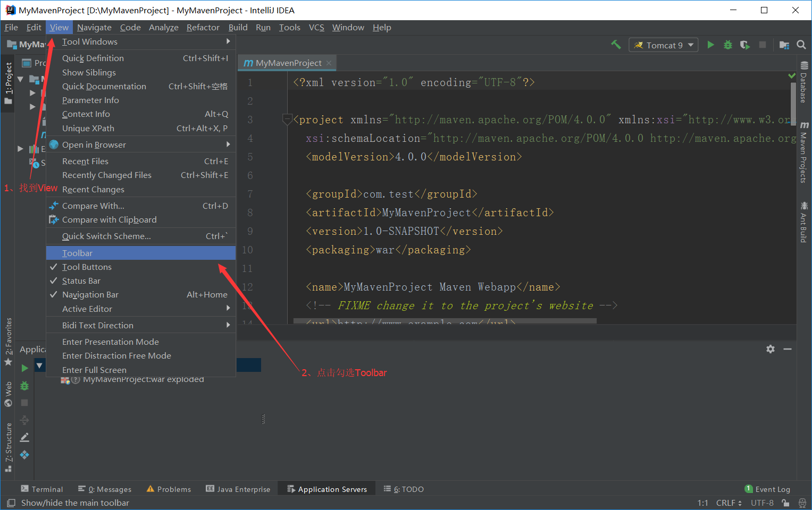This screenshot has height=510, width=812.
Task: Expand the Tool Windows submenu
Action: pyautogui.click(x=89, y=41)
